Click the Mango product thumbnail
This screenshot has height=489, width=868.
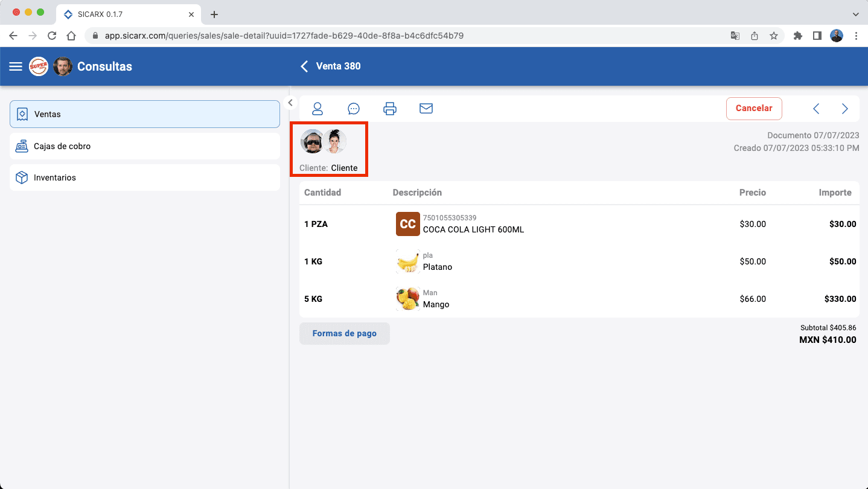click(x=408, y=299)
